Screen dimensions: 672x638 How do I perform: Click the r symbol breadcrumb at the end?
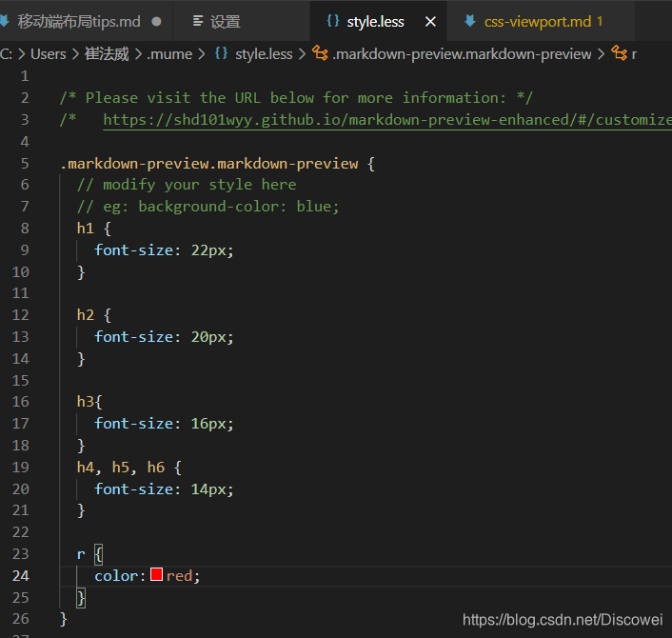[x=634, y=54]
